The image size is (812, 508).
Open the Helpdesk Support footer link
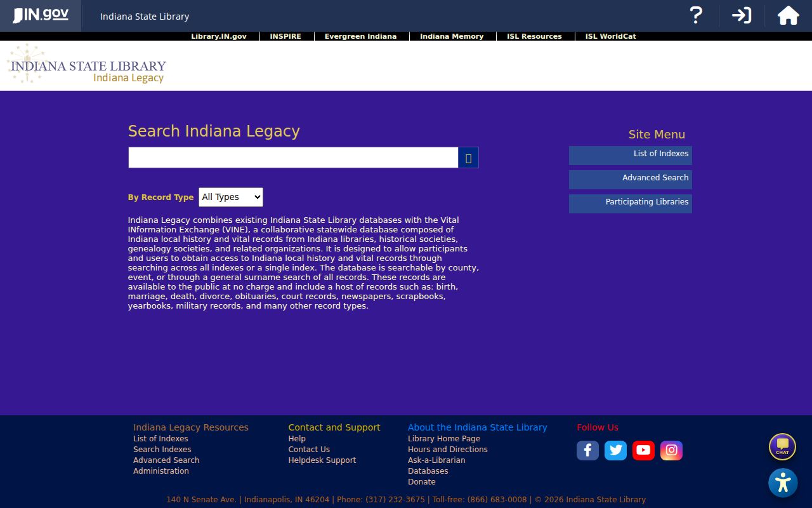point(322,460)
